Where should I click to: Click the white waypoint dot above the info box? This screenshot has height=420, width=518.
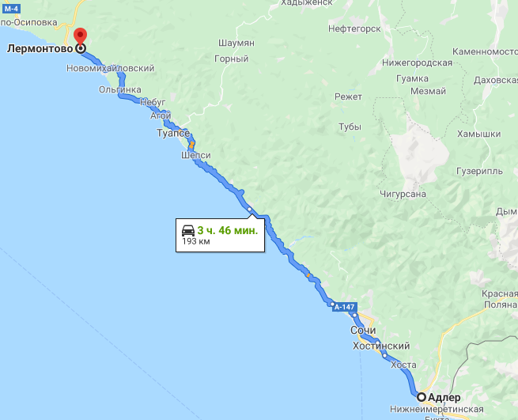249,209
